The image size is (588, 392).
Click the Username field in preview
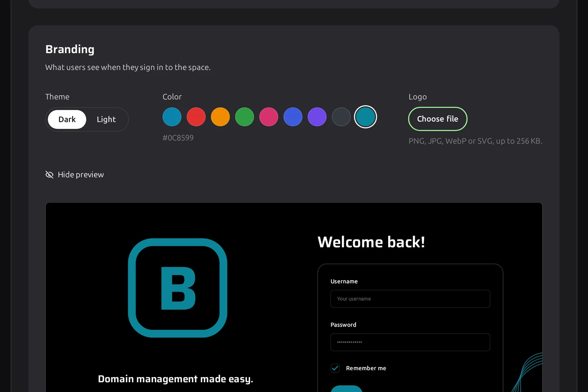pyautogui.click(x=410, y=299)
